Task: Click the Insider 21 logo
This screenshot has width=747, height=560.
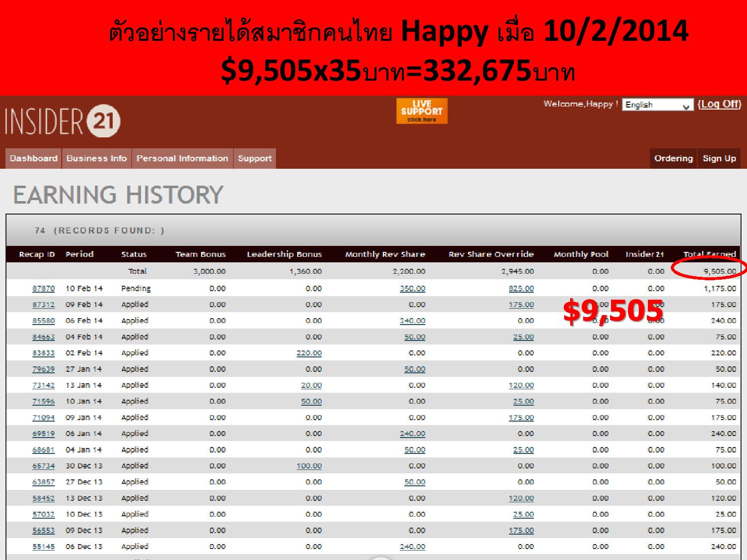Action: point(63,121)
